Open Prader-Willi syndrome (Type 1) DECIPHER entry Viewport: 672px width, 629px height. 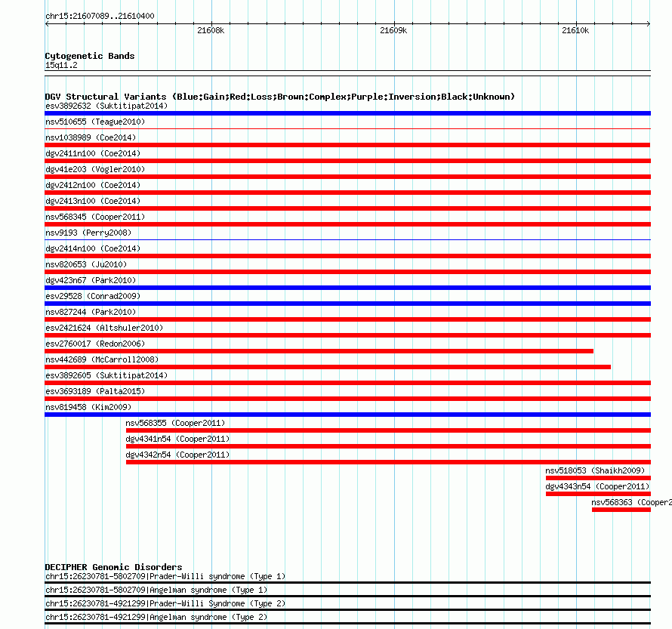pyautogui.click(x=165, y=576)
